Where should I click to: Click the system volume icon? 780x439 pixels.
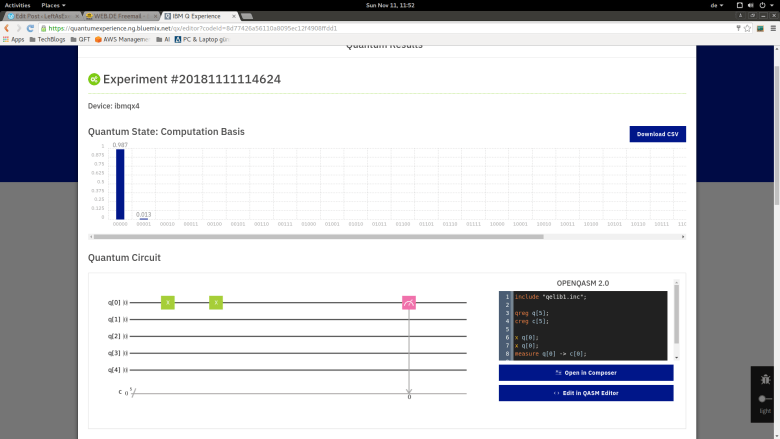751,5
